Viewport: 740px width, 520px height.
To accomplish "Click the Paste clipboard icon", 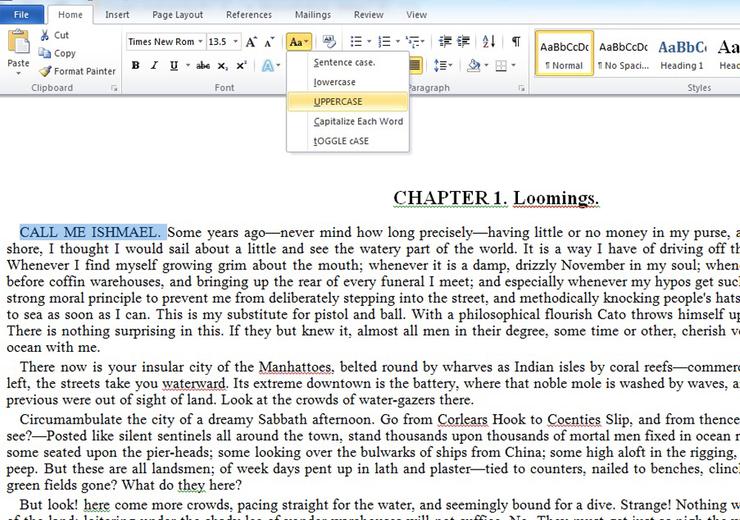I will (18, 42).
